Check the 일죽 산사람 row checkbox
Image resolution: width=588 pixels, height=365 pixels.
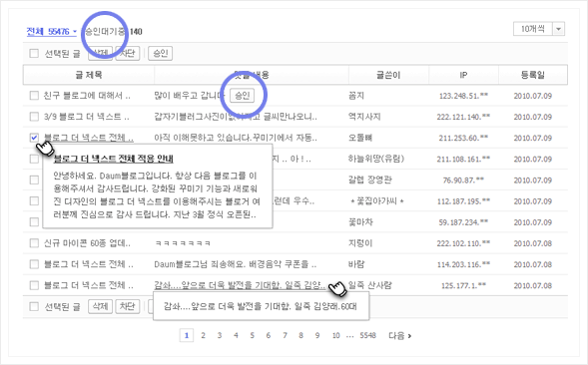point(34,285)
